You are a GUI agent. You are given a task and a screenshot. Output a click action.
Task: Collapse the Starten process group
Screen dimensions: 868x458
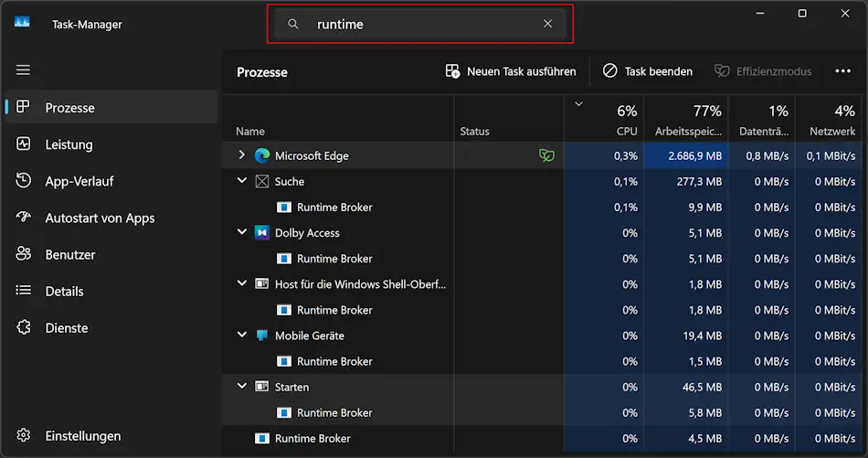[242, 387]
